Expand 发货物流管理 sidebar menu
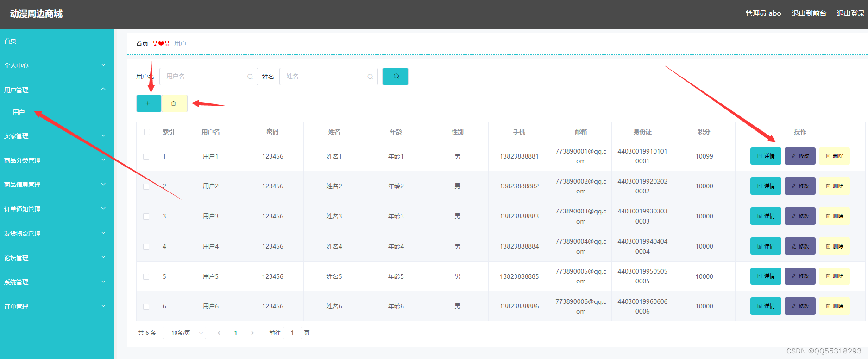This screenshot has height=359, width=868. (x=57, y=233)
